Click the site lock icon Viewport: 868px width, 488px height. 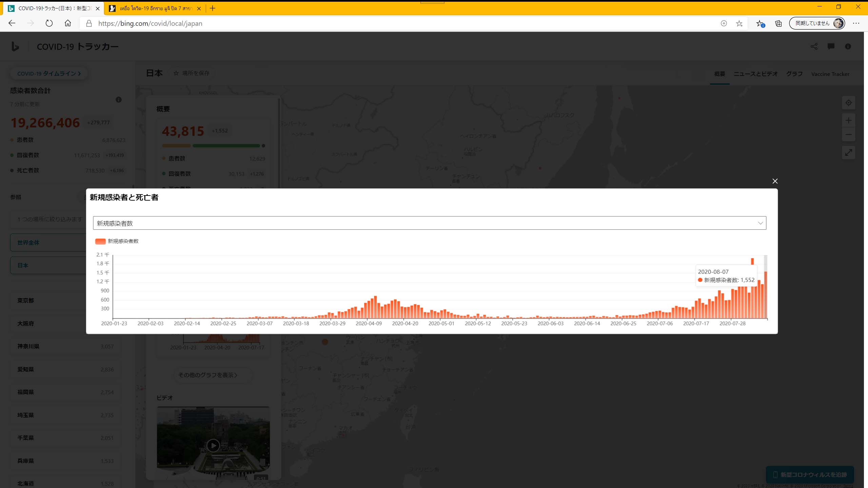coord(89,23)
